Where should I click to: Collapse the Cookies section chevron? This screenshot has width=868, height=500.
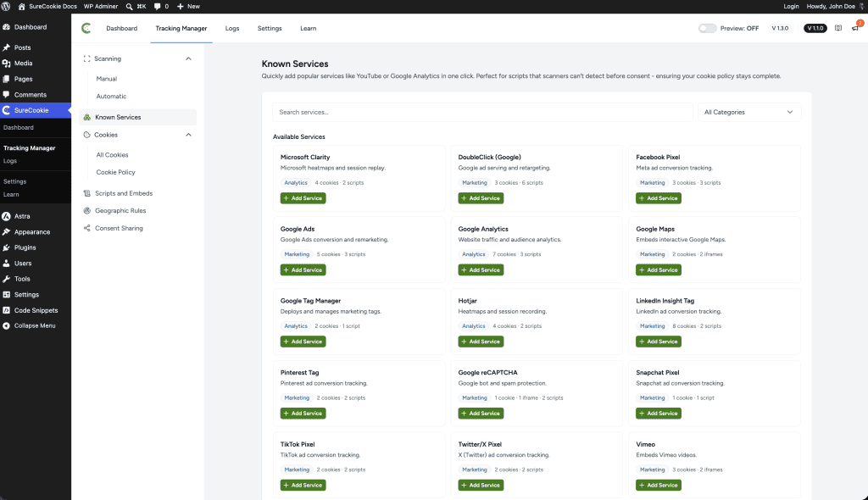click(x=188, y=135)
